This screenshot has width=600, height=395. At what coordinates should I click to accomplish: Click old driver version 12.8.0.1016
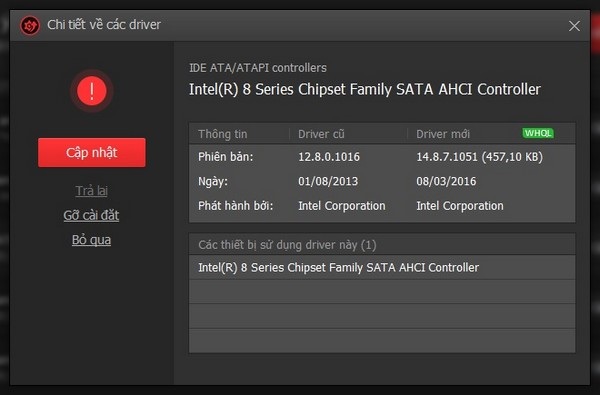[x=329, y=157]
